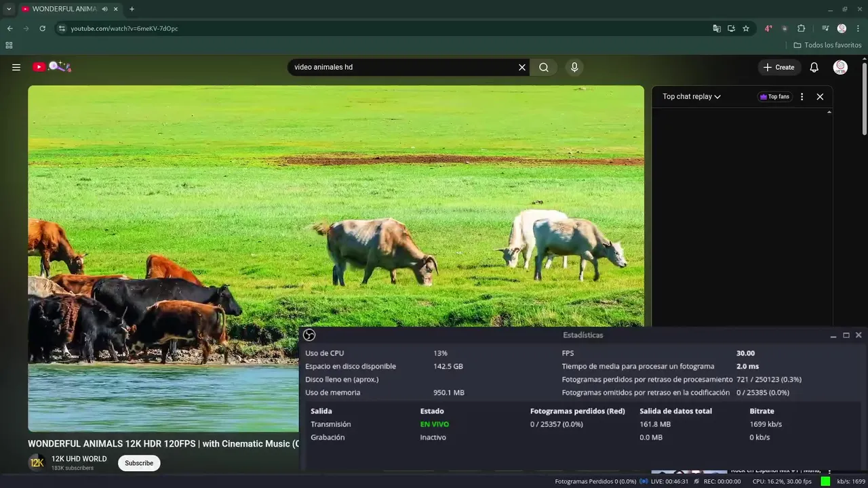
Task: Click the 1699 kb/s bitrate value
Action: [766, 424]
